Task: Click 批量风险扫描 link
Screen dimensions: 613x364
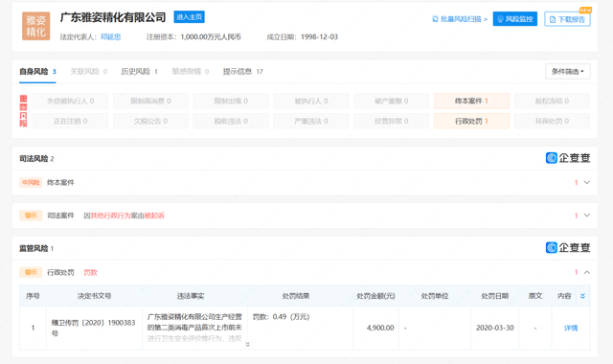Action: [x=460, y=19]
